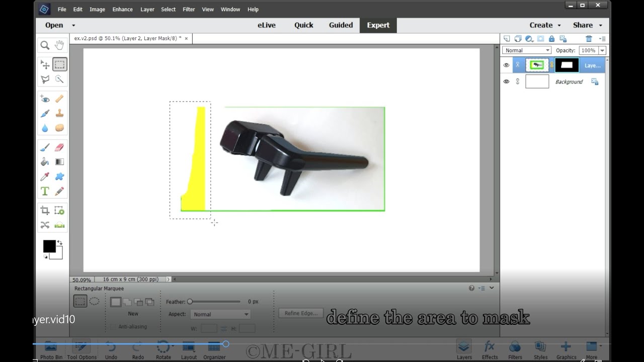The width and height of the screenshot is (644, 362).
Task: Select the Smart Brush tool
Action: pos(45,113)
